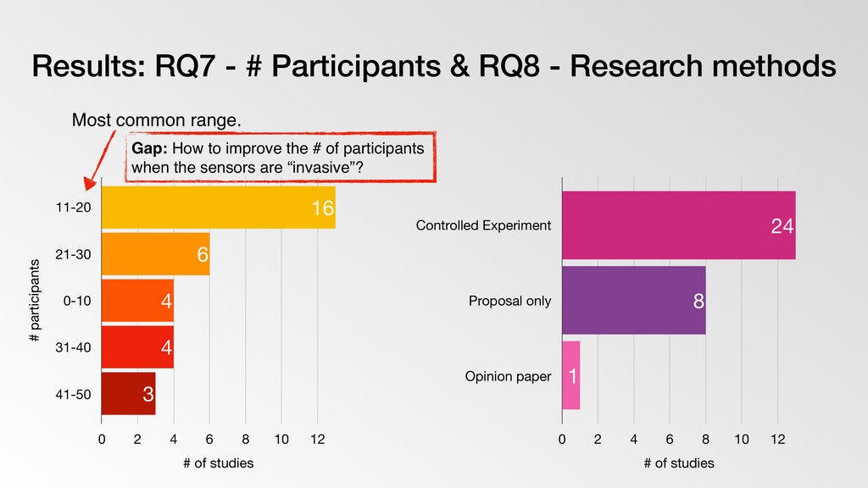The height and width of the screenshot is (488, 868).
Task: Select the 'Controlled Experiment' category label
Action: (483, 225)
